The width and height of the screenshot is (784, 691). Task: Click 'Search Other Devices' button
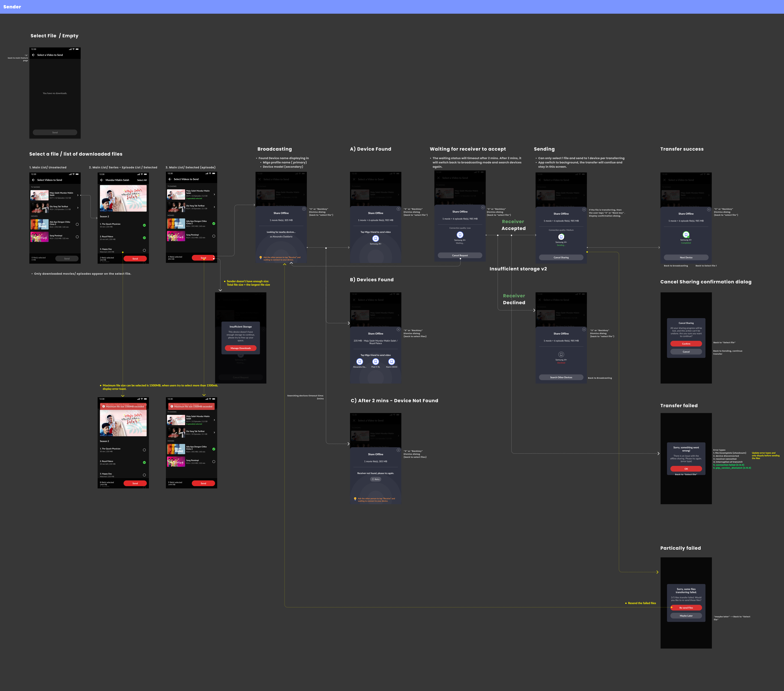561,377
